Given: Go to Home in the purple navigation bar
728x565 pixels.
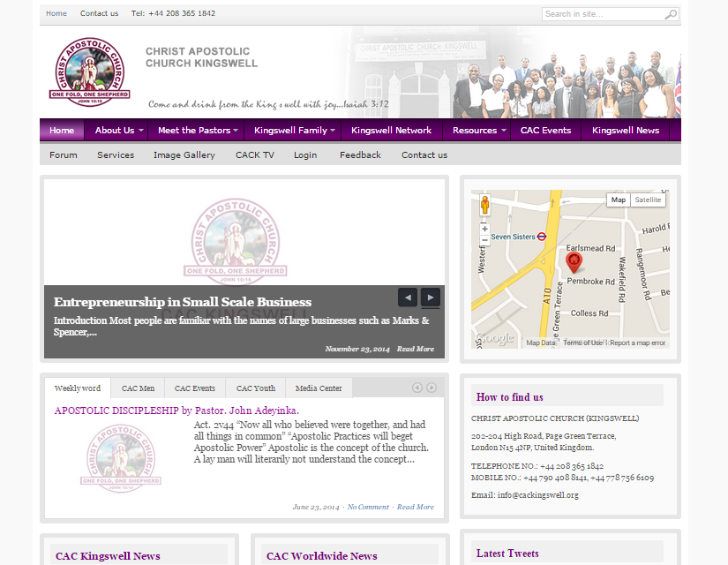Looking at the screenshot, I should [62, 130].
